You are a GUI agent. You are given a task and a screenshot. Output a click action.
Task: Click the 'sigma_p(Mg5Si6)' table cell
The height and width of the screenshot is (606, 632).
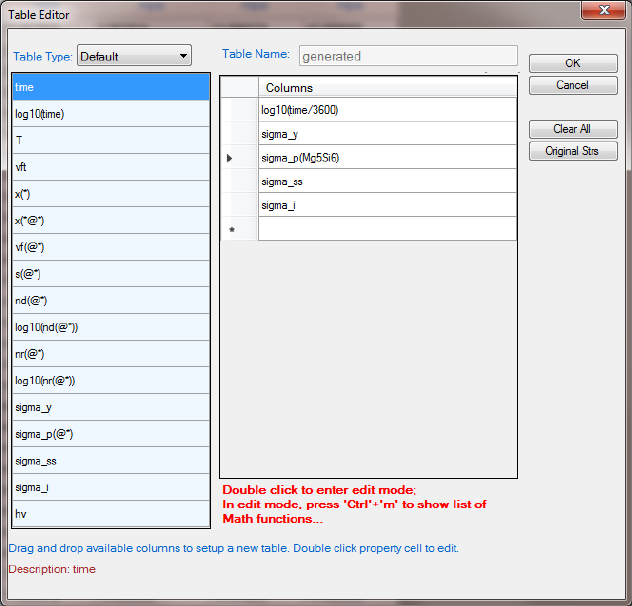point(387,158)
